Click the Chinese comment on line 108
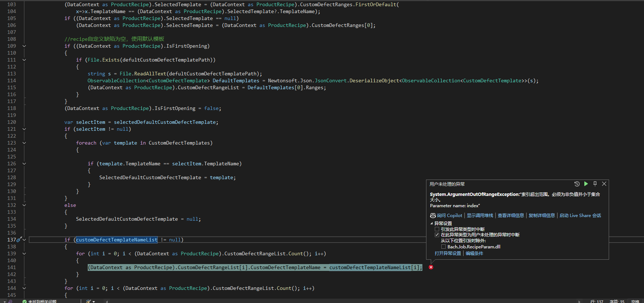This screenshot has width=644, height=303. click(x=114, y=39)
